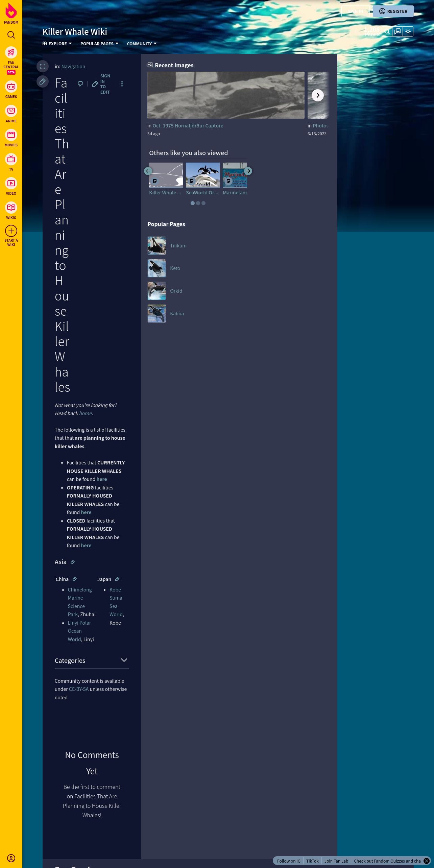Image resolution: width=434 pixels, height=868 pixels.
Task: Click the Sign In button
Action: pos(356,11)
